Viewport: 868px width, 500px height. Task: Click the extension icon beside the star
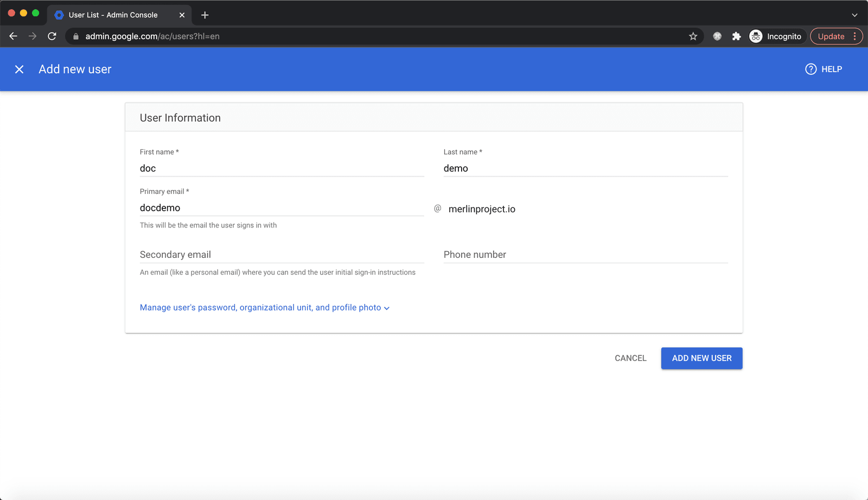[717, 36]
